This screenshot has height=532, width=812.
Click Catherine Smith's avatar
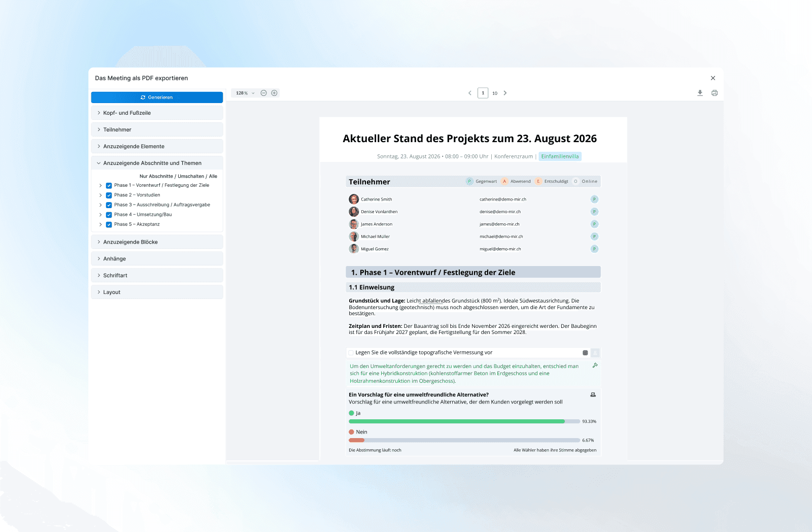pyautogui.click(x=354, y=199)
